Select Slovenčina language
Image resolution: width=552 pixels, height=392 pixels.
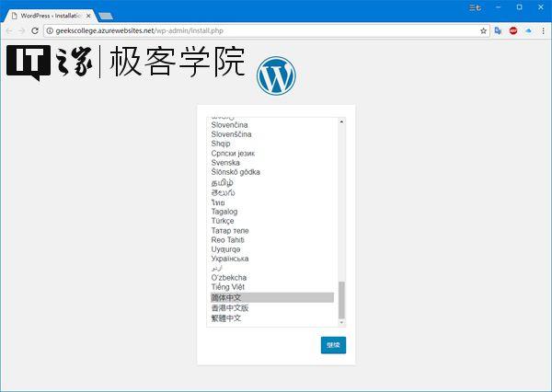tap(229, 125)
